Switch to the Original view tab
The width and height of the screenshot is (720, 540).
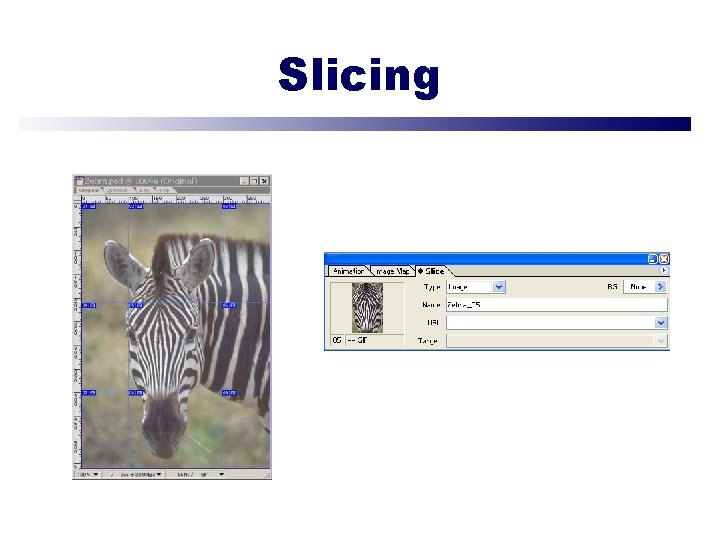(x=89, y=190)
